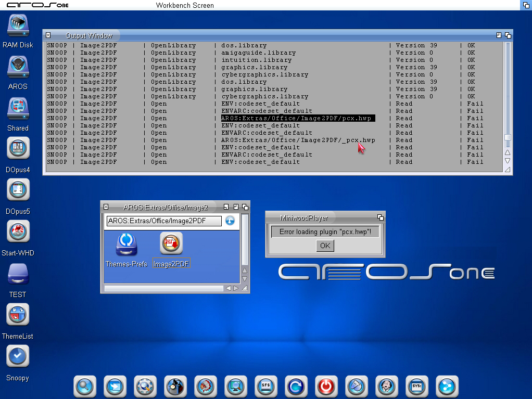Click the monitor magnifier dock icon
This screenshot has height=399, width=532.
coord(236,386)
